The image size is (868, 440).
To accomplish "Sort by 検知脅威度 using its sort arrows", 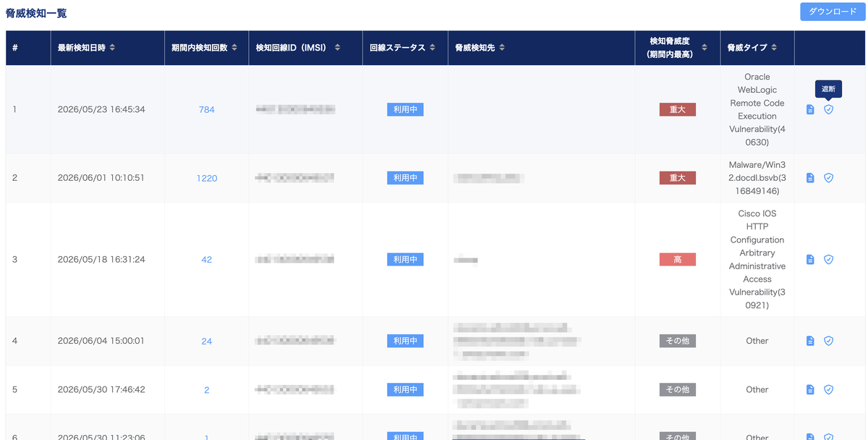I will 703,48.
